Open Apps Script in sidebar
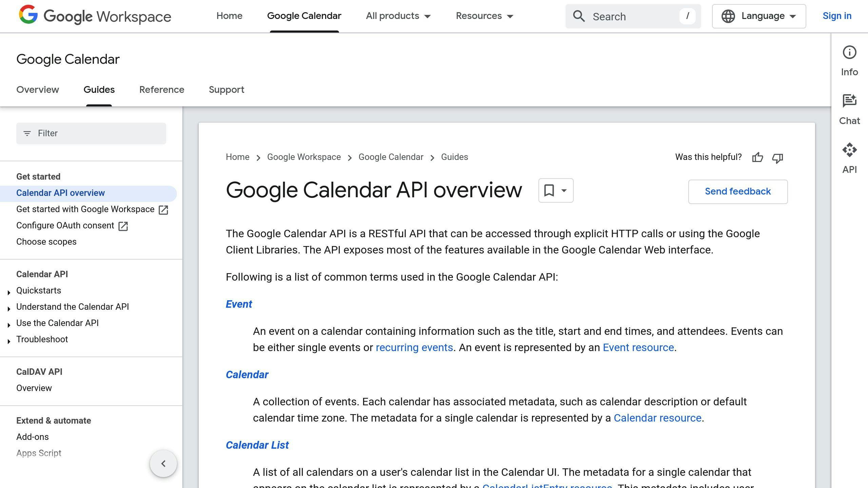 tap(39, 453)
